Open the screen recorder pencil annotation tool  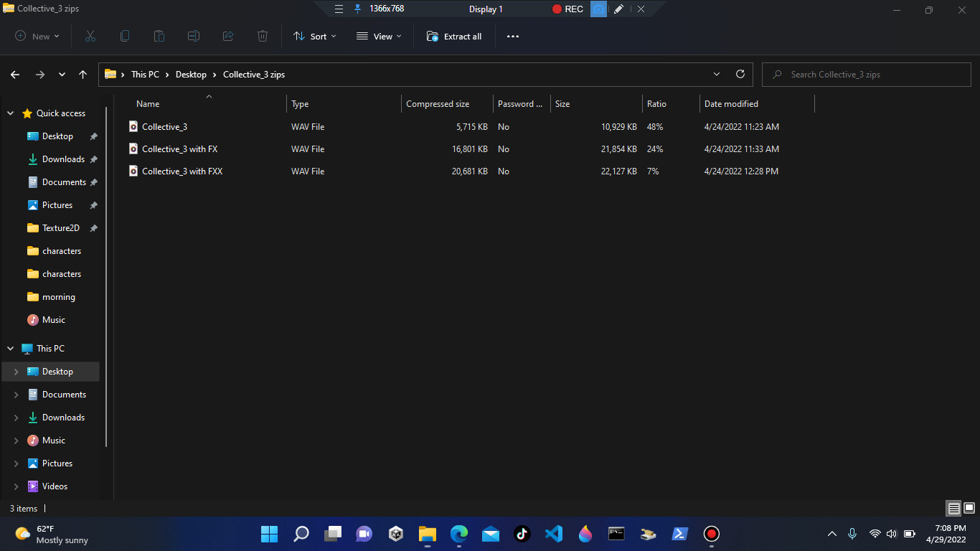point(619,9)
